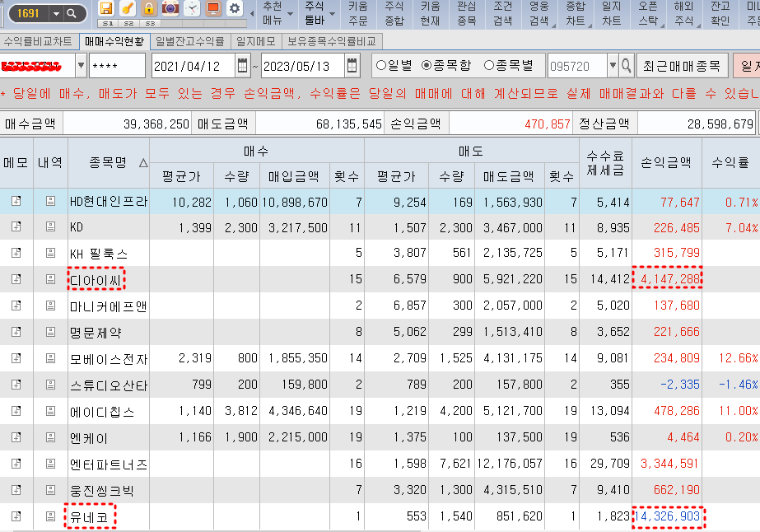760x532 pixels.
Task: Select the S3 screen slot
Action: 150,23
